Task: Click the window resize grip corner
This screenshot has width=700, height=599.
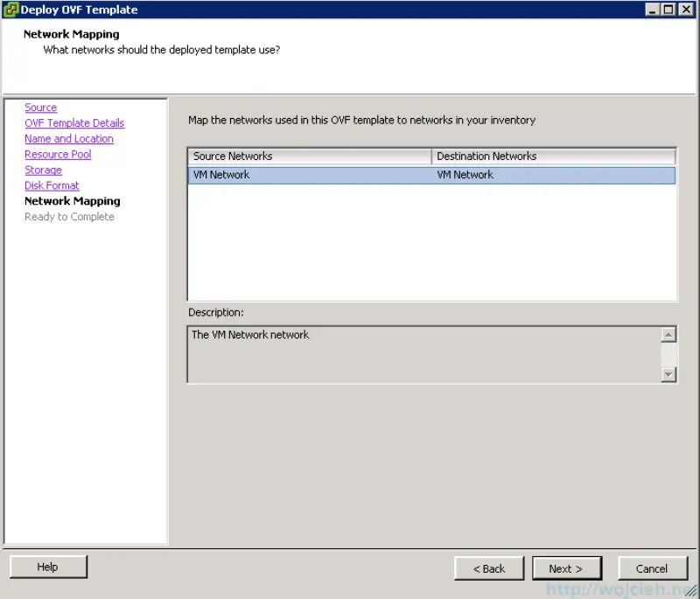Action: tap(692, 592)
